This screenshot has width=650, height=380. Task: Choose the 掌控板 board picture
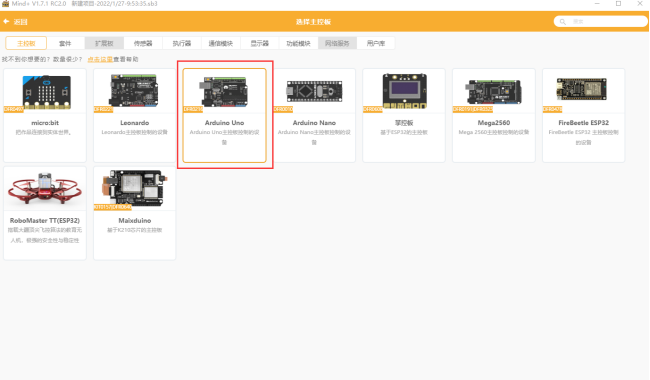click(404, 91)
